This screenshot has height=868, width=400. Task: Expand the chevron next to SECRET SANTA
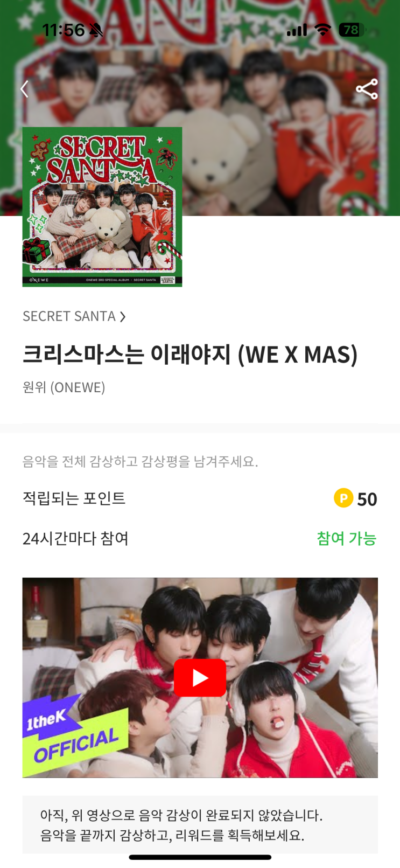123,317
